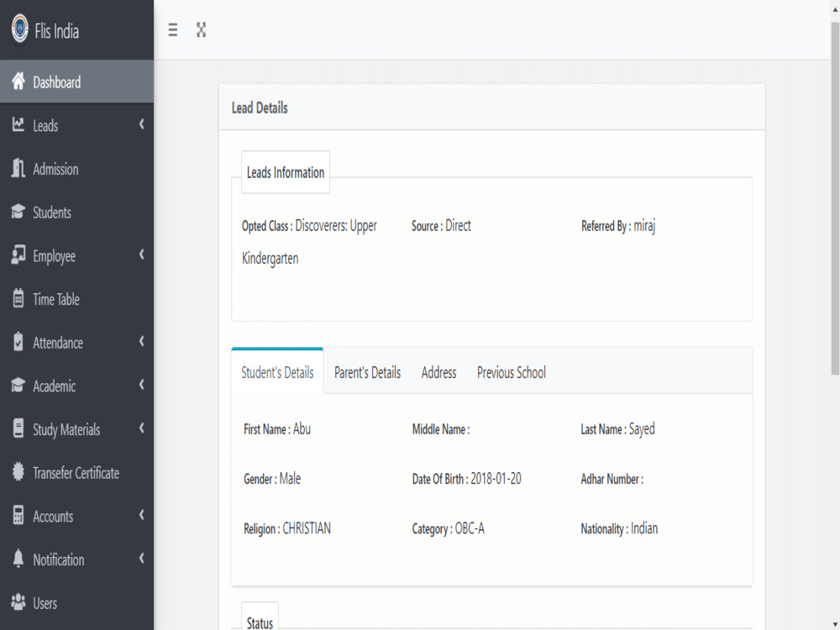
Task: Click the Transefer Certificate badge icon
Action: 18,472
